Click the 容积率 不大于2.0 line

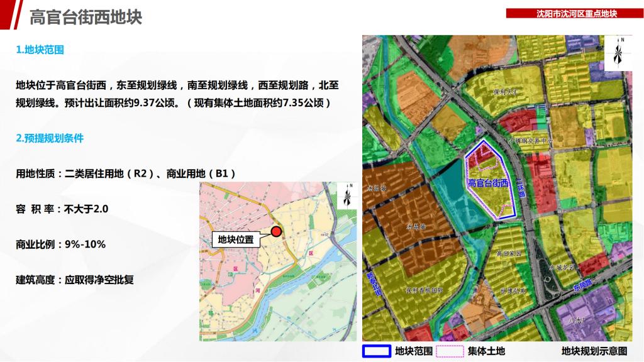(62, 209)
